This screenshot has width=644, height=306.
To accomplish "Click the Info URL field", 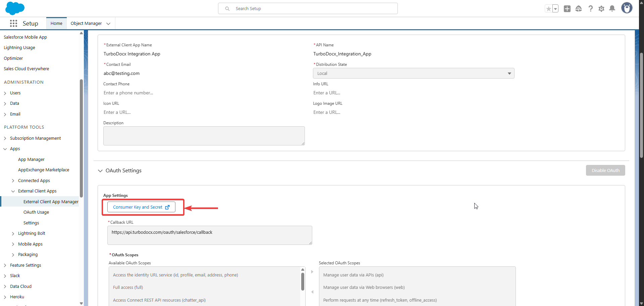I will coord(414,93).
